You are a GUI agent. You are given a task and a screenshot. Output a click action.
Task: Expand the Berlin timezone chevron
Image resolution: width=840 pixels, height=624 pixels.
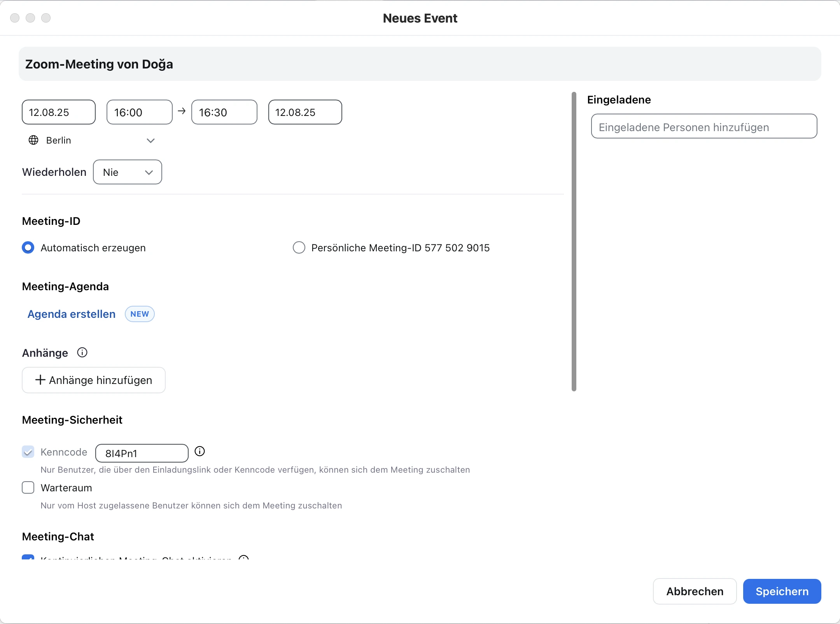(x=151, y=140)
